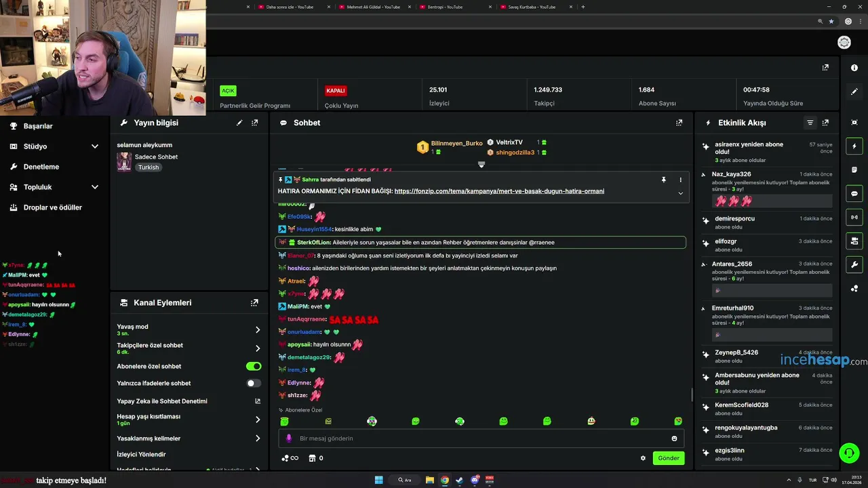Toggle the channel actions icon in right toolbar
The height and width of the screenshot is (488, 868).
point(854,241)
